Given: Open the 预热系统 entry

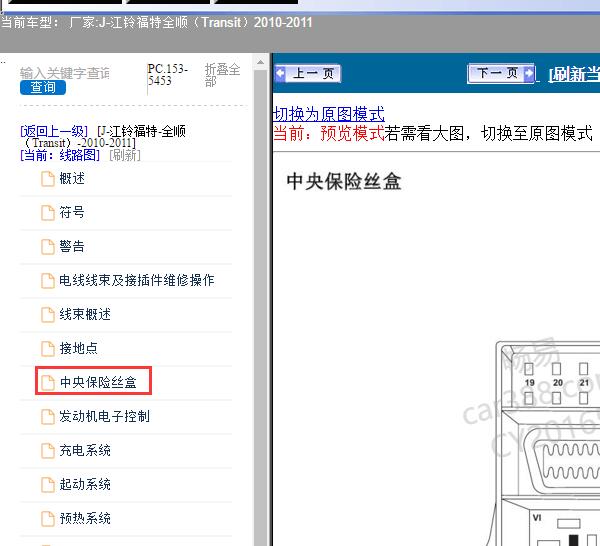Looking at the screenshot, I should point(85,518).
